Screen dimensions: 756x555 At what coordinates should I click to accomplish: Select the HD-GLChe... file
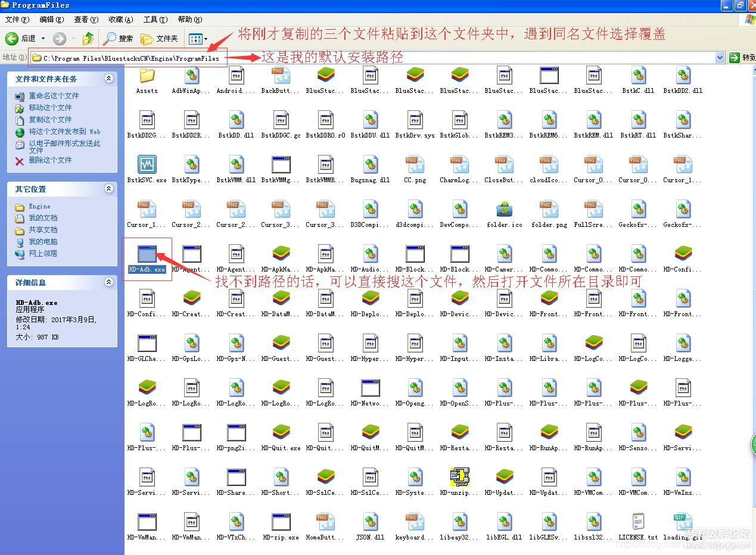[x=147, y=348]
